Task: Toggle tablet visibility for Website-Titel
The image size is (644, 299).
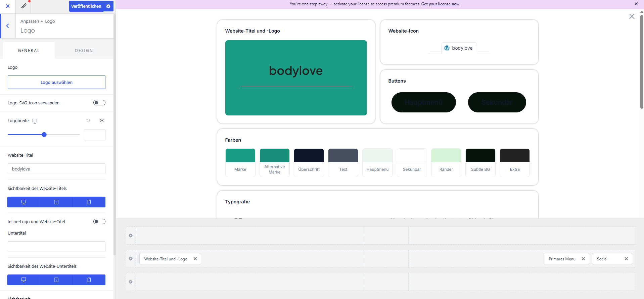Action: [x=56, y=202]
